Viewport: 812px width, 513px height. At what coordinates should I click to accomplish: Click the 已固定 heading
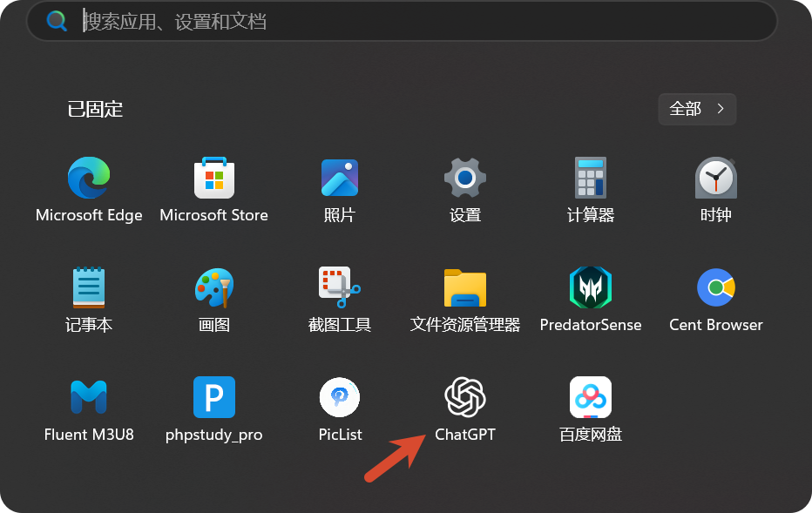pyautogui.click(x=95, y=109)
